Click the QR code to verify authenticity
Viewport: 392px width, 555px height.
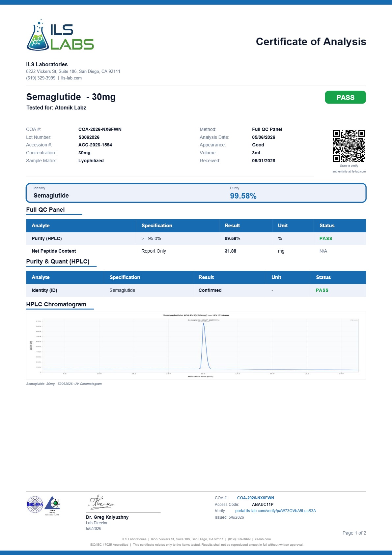349,146
